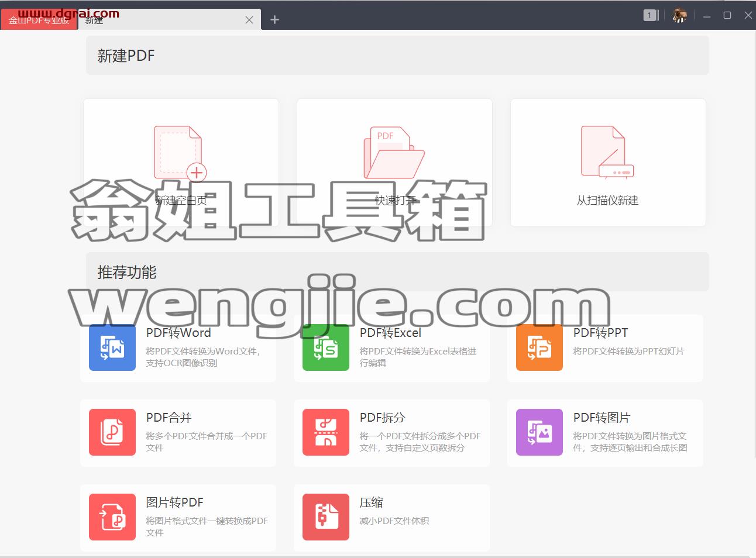This screenshot has width=756, height=558.
Task: Click the PDF转PPT title text
Action: click(600, 333)
